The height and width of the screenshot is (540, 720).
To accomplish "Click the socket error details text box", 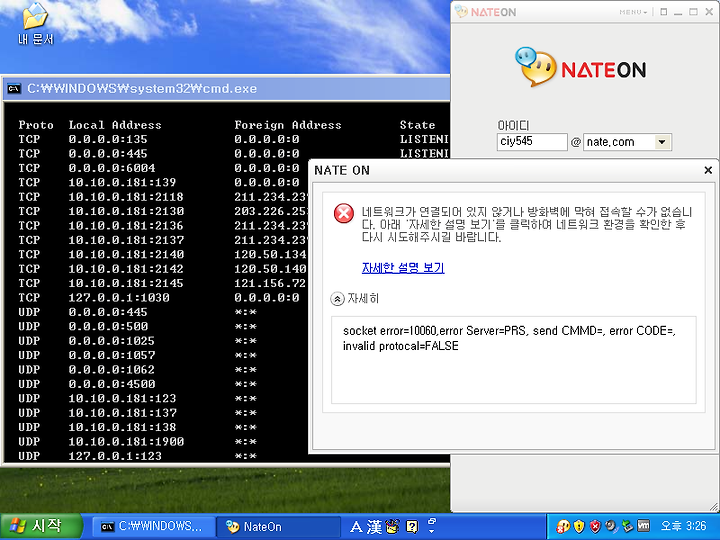I will (x=513, y=360).
